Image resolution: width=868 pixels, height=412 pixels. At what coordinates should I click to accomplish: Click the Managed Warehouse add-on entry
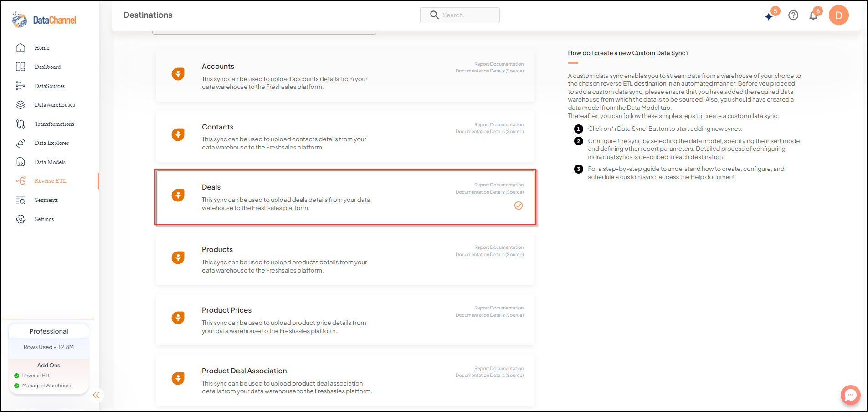click(47, 386)
